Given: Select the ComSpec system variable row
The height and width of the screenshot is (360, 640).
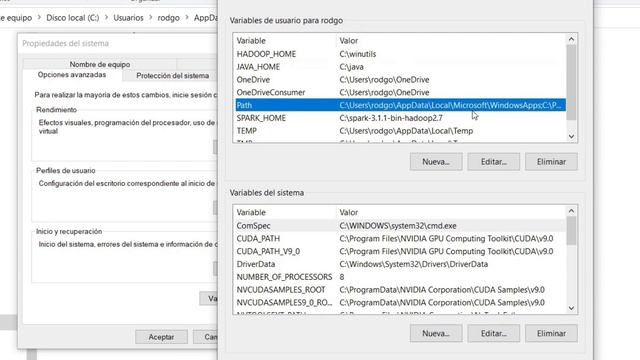Looking at the screenshot, I should 400,225.
